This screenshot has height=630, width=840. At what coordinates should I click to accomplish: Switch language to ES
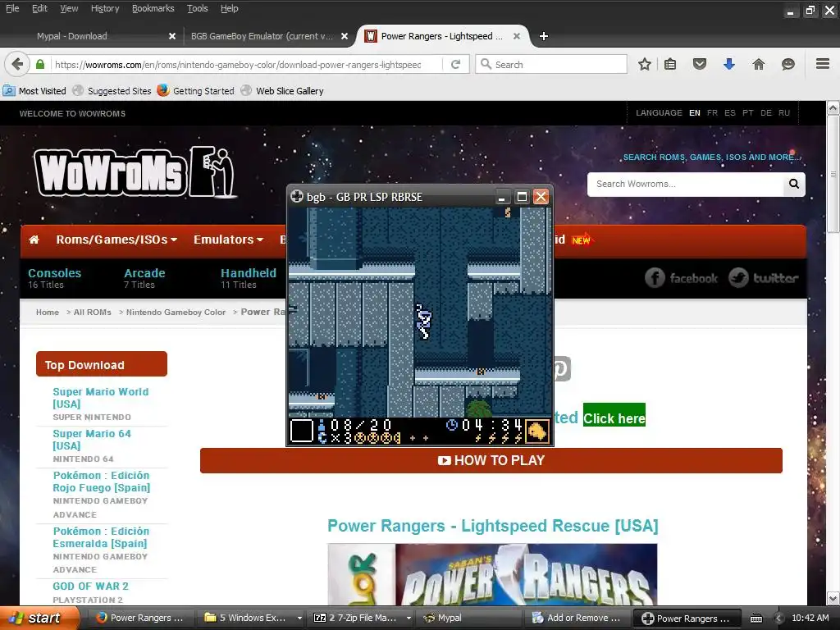(729, 113)
